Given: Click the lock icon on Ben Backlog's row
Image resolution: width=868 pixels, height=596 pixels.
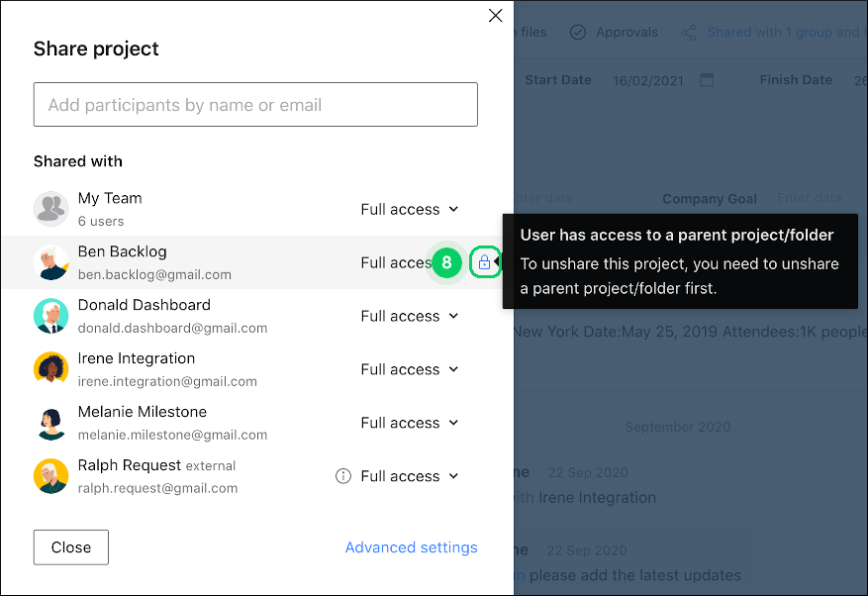Looking at the screenshot, I should point(485,262).
